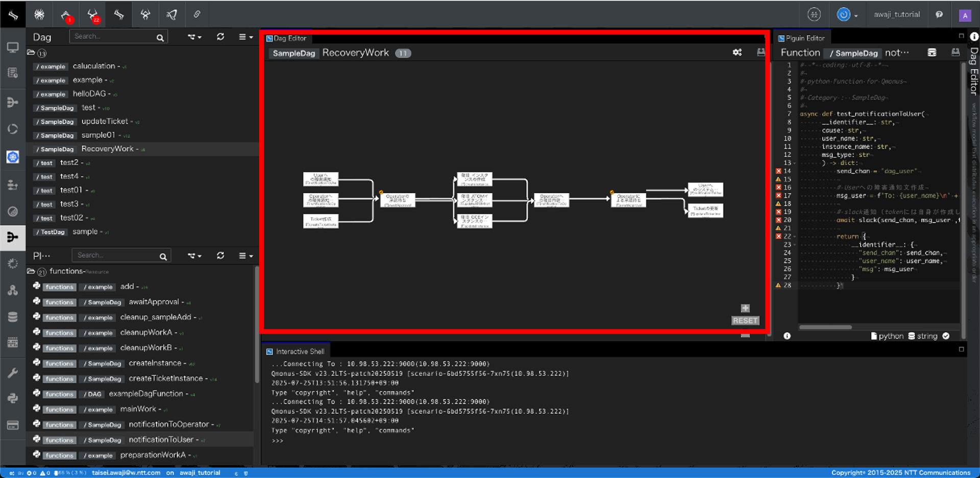Click the help question mark icon

(939, 15)
